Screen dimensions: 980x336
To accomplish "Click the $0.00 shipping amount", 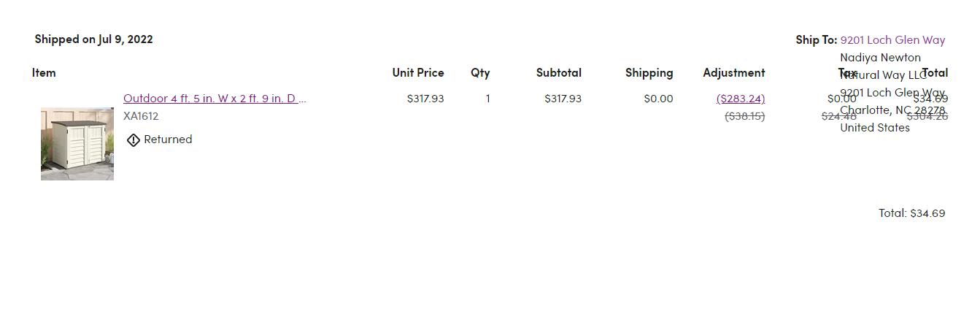I will click(659, 98).
